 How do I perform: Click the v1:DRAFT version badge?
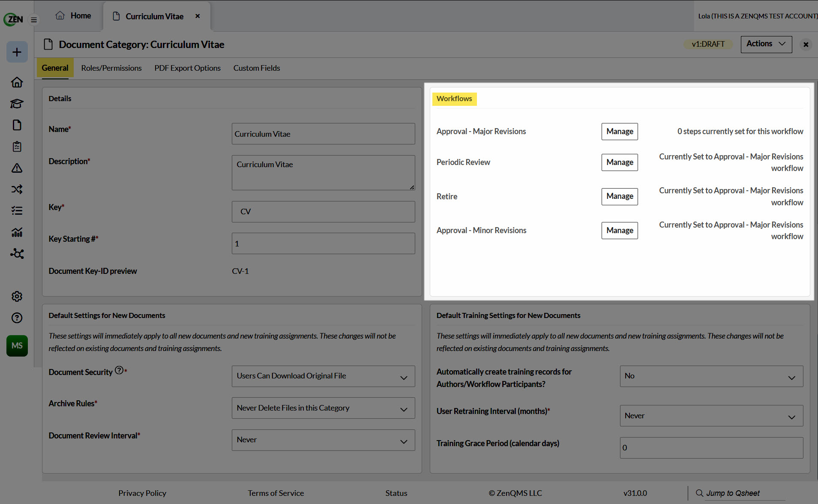(x=708, y=44)
